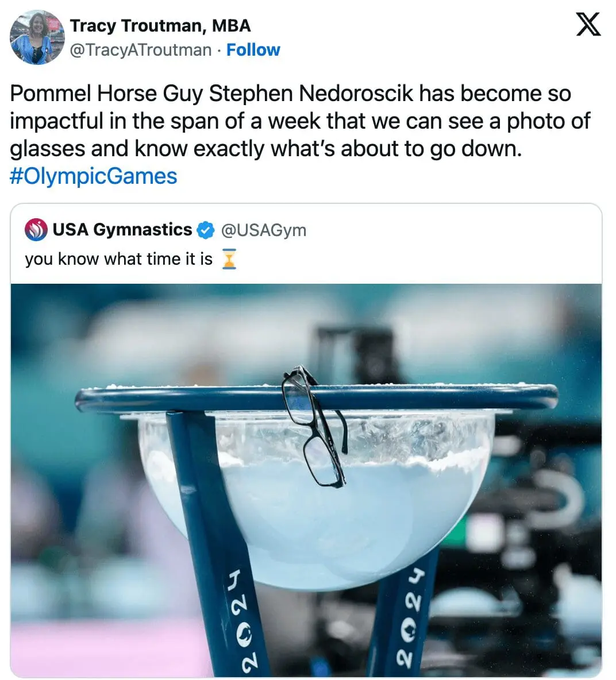616x680 pixels.
Task: Click the Pommel Horse Guy tweet text
Action: coord(287,121)
